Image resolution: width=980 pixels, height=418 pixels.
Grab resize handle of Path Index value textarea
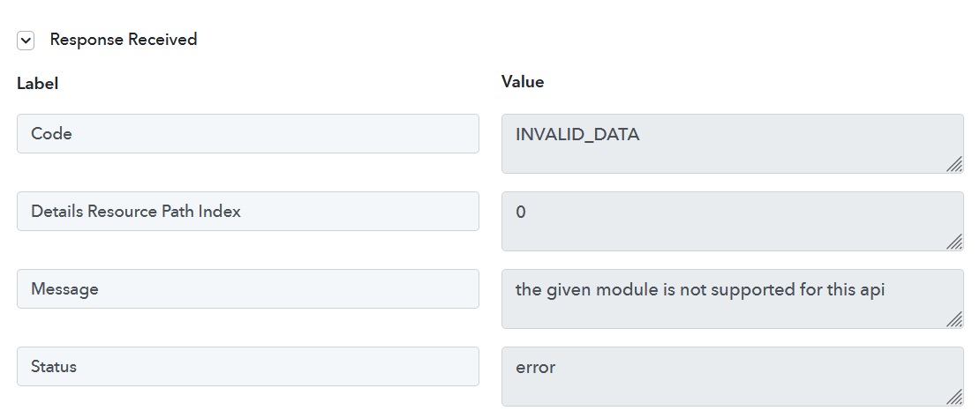[955, 243]
